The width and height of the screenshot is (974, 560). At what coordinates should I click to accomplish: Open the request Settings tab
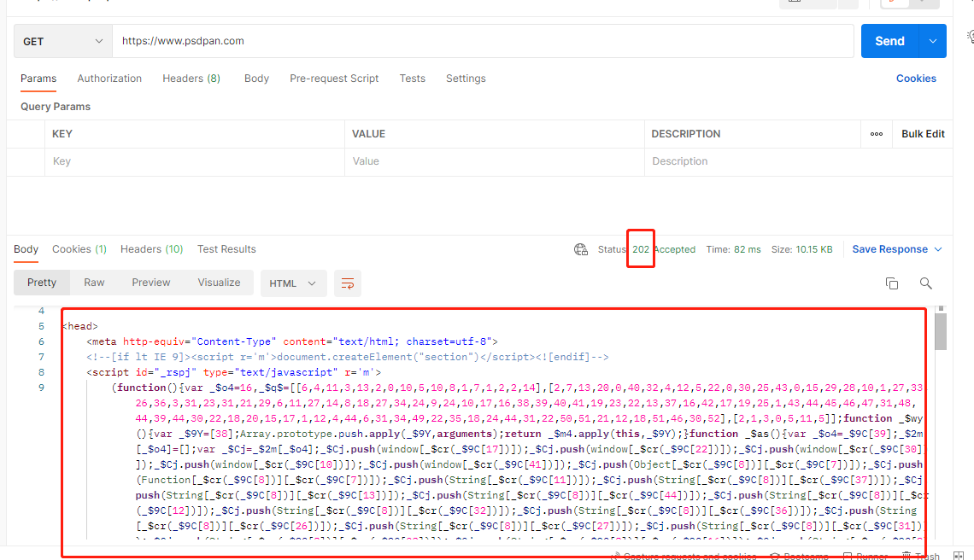click(466, 79)
